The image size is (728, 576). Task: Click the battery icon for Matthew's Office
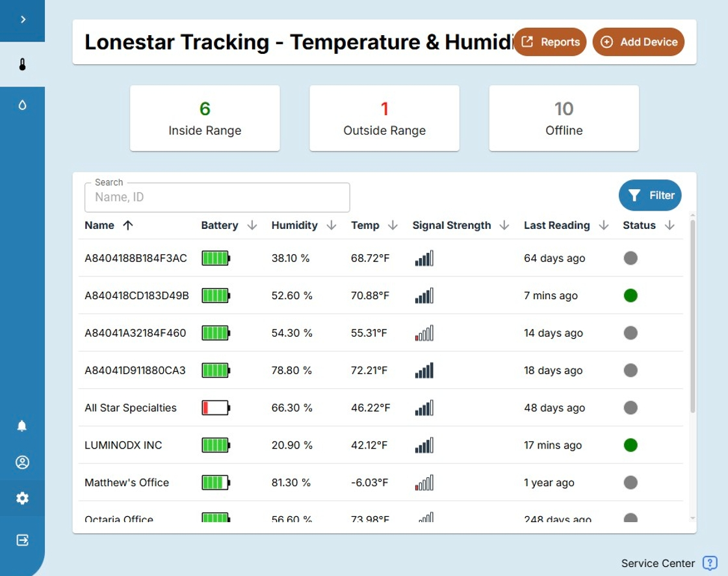click(216, 482)
